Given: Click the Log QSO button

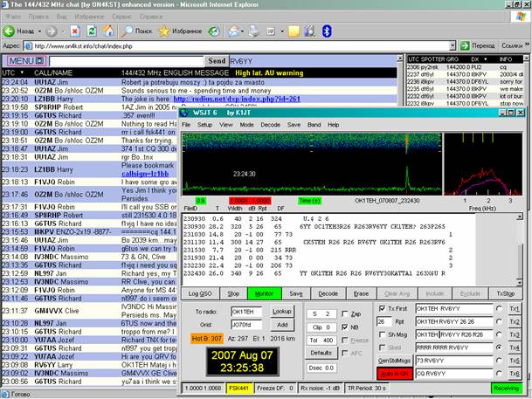Looking at the screenshot, I should 200,293.
